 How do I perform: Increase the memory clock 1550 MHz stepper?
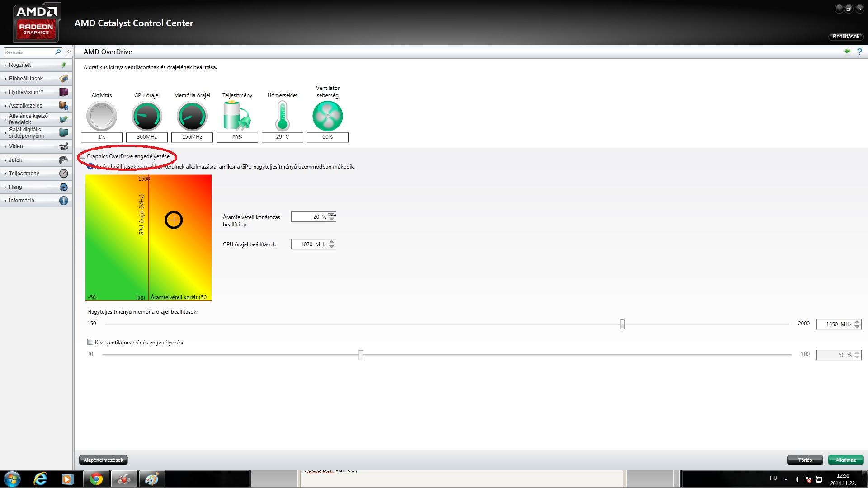[857, 322]
